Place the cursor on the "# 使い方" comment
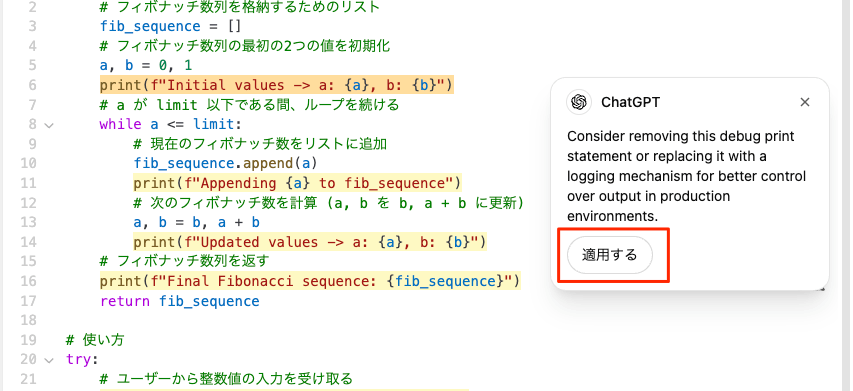The width and height of the screenshot is (853, 391). point(95,340)
